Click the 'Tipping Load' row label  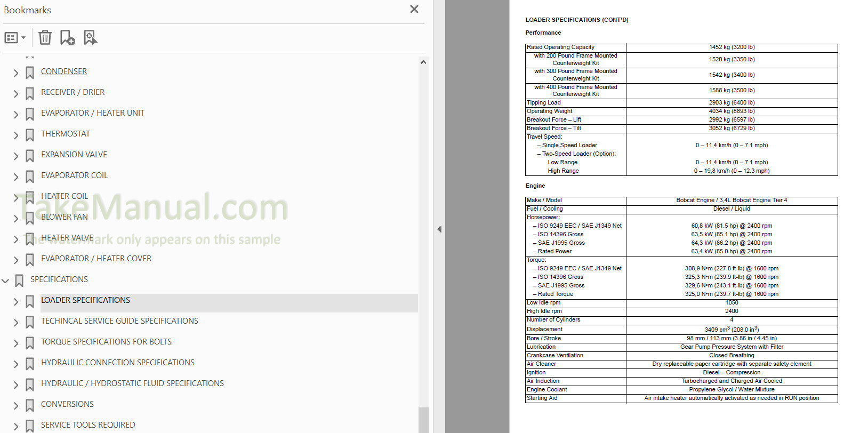pyautogui.click(x=543, y=103)
